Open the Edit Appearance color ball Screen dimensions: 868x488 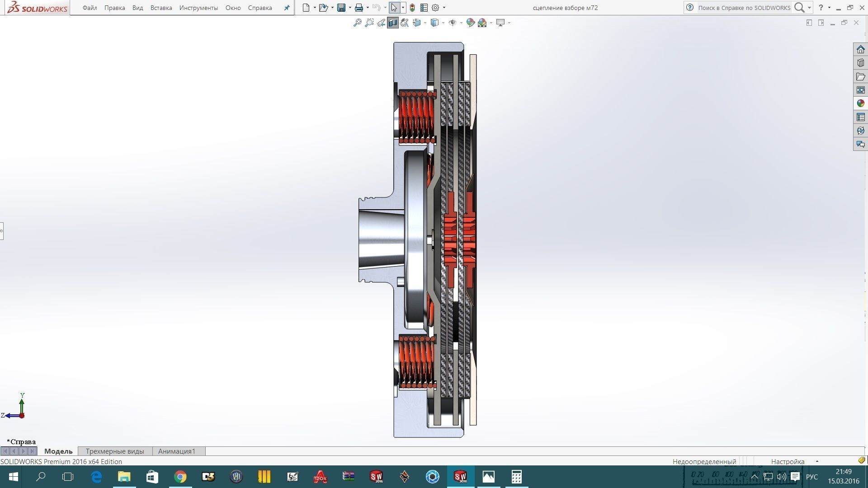tap(470, 23)
